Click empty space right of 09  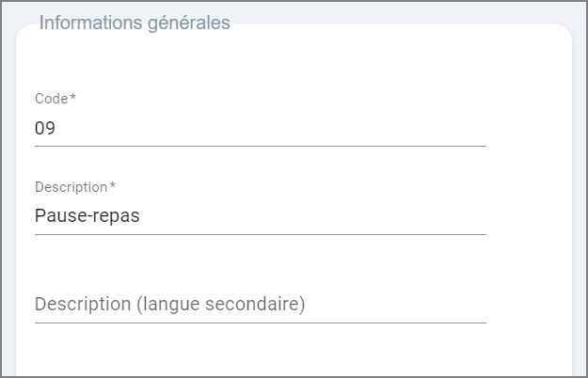click(282, 129)
